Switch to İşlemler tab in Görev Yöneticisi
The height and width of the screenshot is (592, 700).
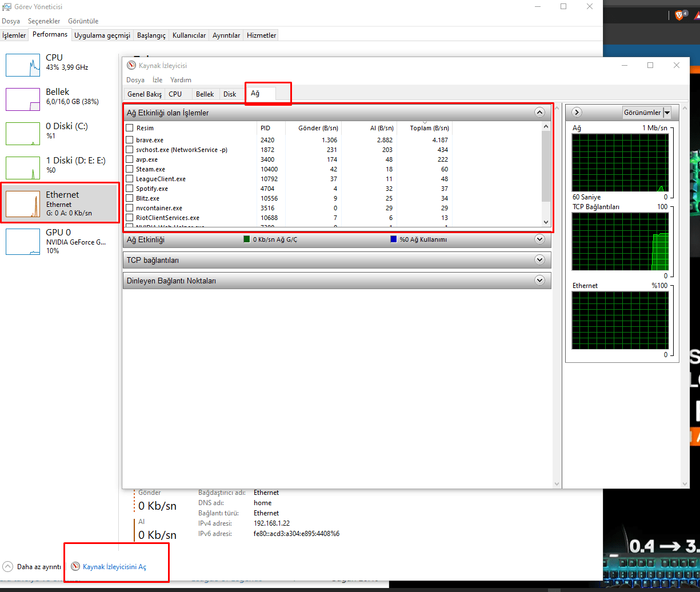[x=14, y=35]
